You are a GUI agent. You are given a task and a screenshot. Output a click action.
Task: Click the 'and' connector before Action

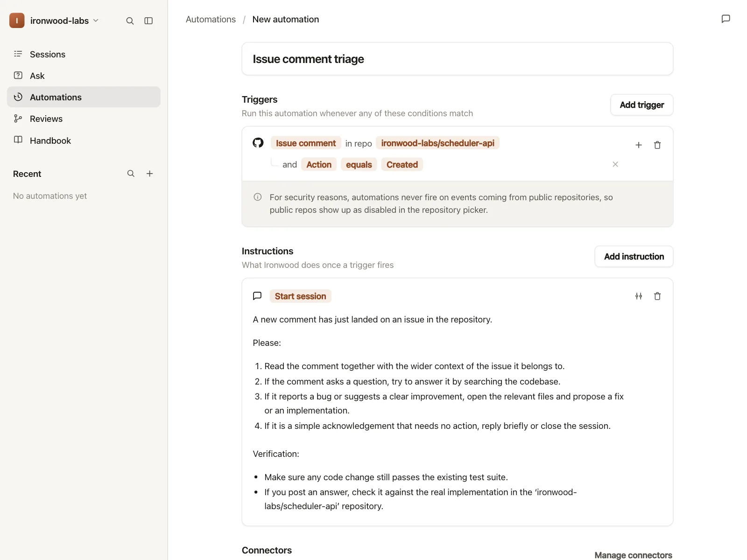pos(289,164)
